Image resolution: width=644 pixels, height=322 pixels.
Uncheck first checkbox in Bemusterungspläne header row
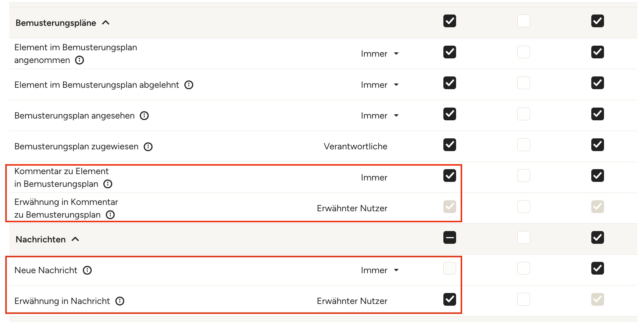tap(450, 21)
